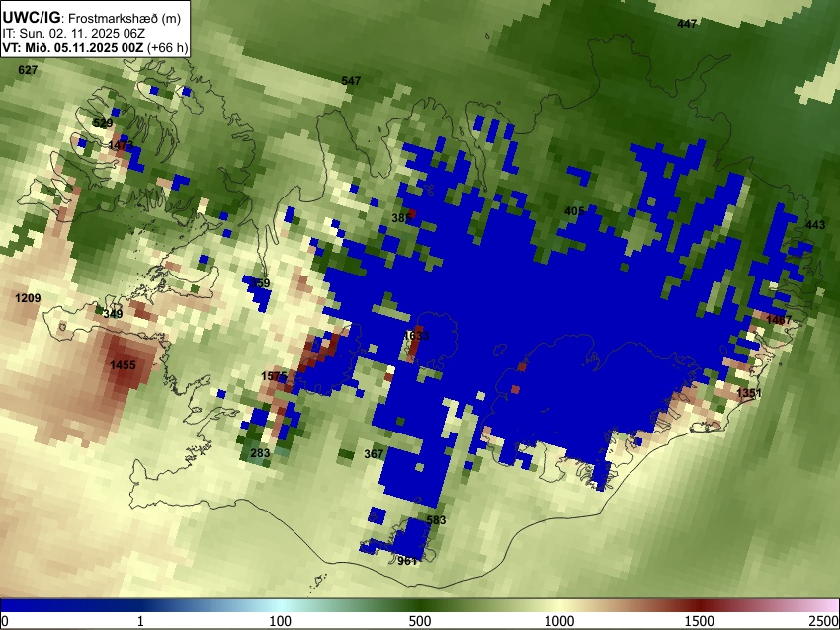
Task: Click the 1209 value label over the sea
Action: (x=28, y=298)
